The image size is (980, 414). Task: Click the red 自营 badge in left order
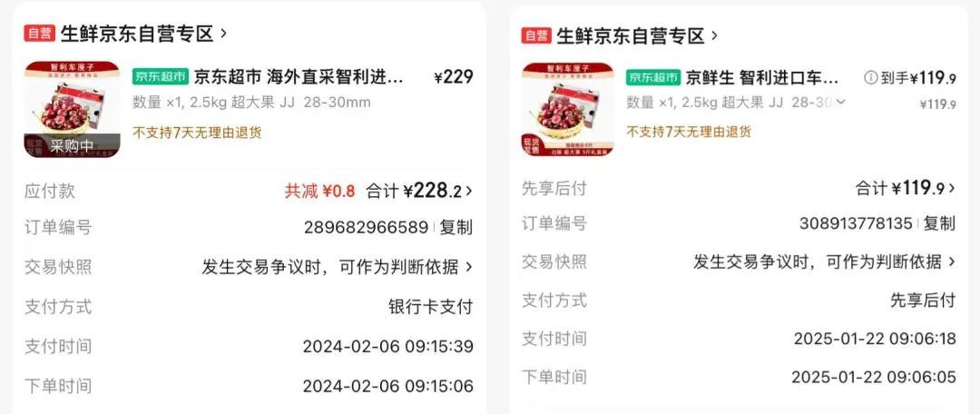coord(40,34)
